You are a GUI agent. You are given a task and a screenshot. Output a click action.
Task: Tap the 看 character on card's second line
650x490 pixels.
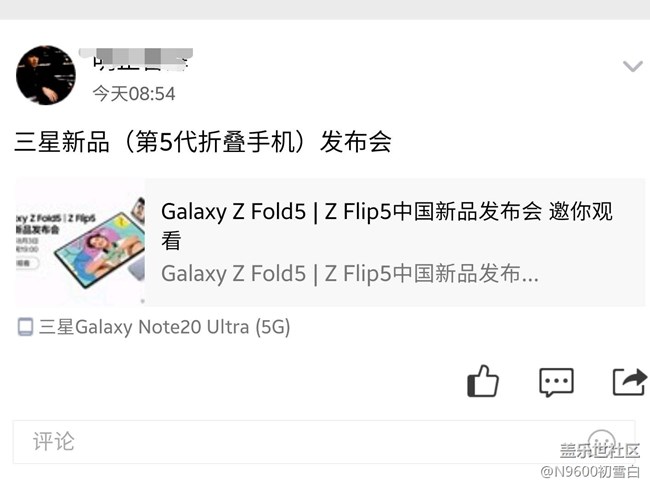171,241
